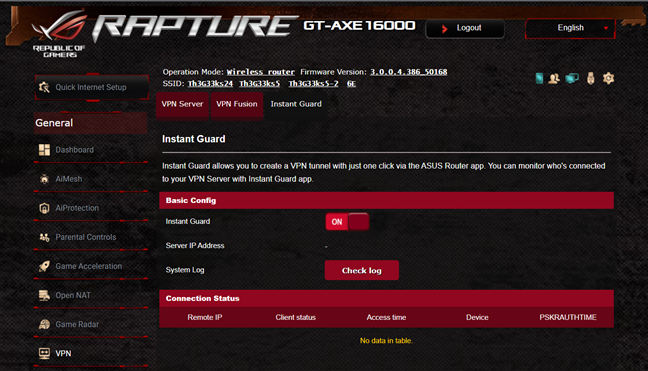
Task: Click the PSKRAUTHTIME column header
Action: pyautogui.click(x=568, y=317)
